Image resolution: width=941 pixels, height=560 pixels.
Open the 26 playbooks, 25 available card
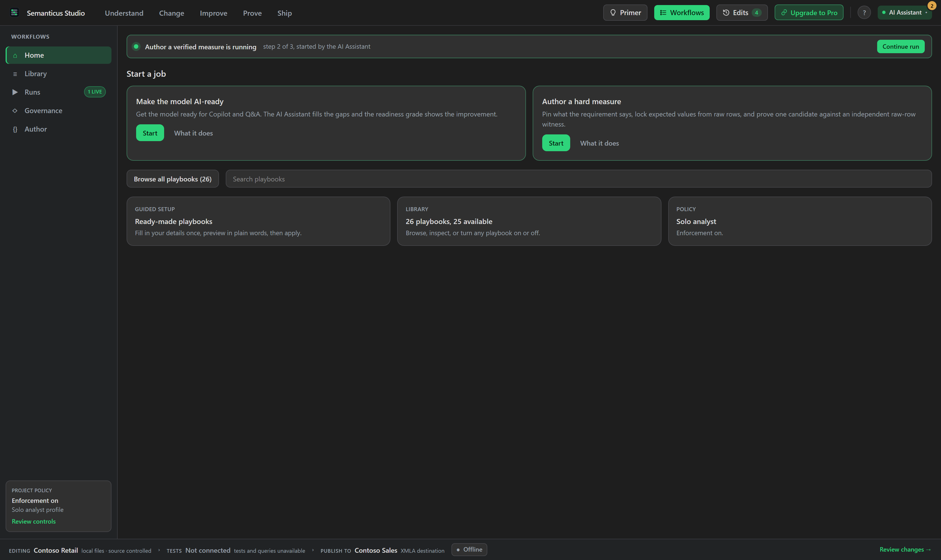coord(529,221)
